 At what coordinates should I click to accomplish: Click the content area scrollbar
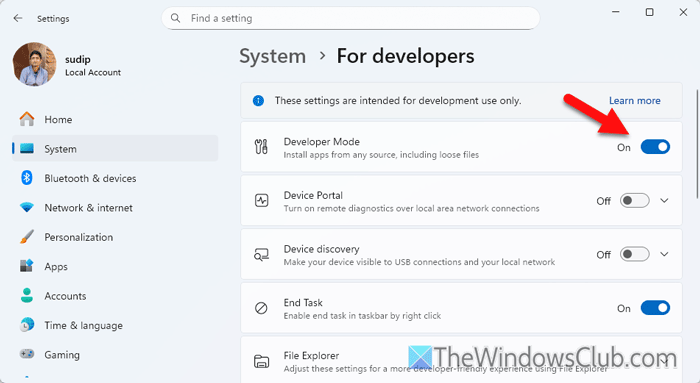tap(697, 144)
